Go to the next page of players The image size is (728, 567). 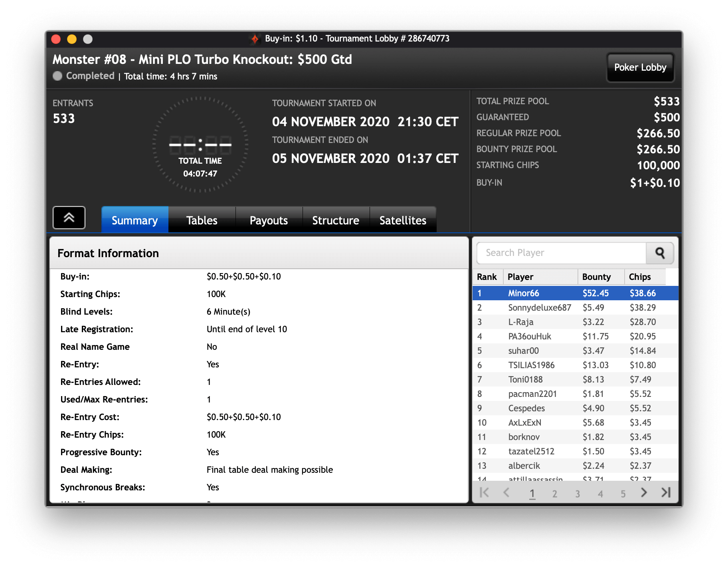click(643, 493)
